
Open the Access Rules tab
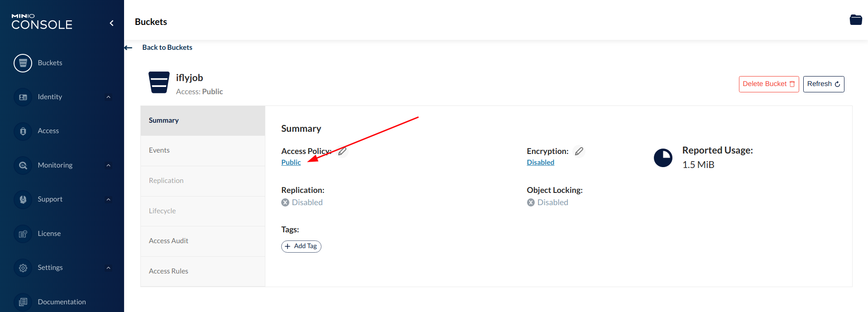pyautogui.click(x=168, y=271)
